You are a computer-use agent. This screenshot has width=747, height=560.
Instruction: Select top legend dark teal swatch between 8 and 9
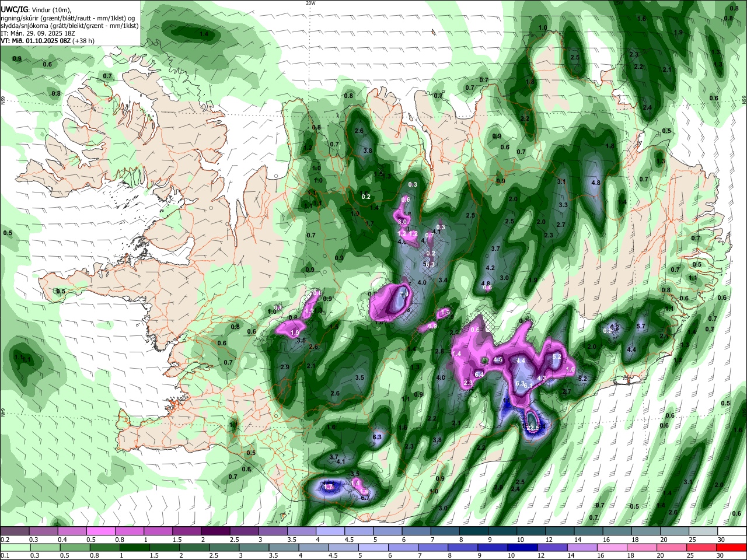pos(474,531)
